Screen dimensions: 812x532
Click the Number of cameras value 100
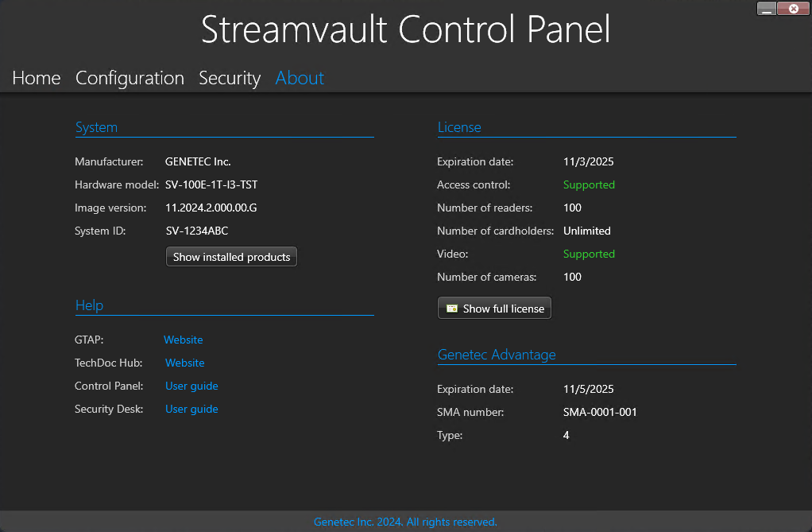tap(572, 277)
